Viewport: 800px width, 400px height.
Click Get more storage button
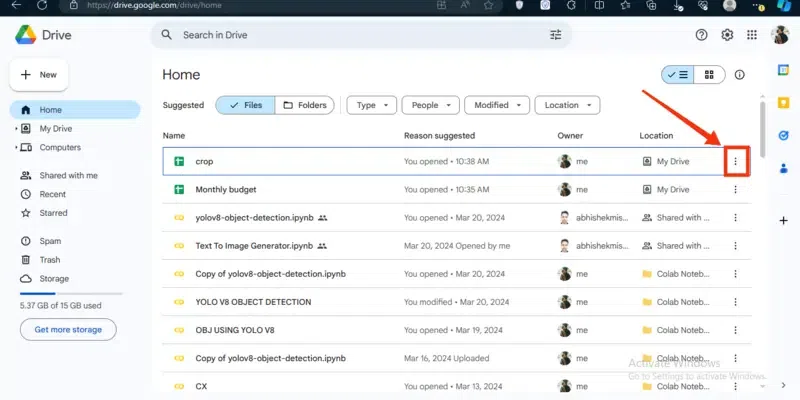pyautogui.click(x=68, y=330)
